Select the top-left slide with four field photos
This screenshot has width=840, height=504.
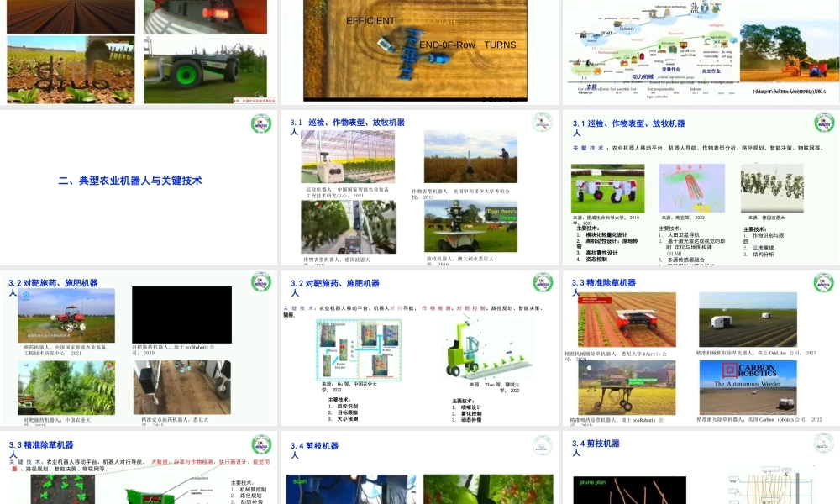[139, 51]
